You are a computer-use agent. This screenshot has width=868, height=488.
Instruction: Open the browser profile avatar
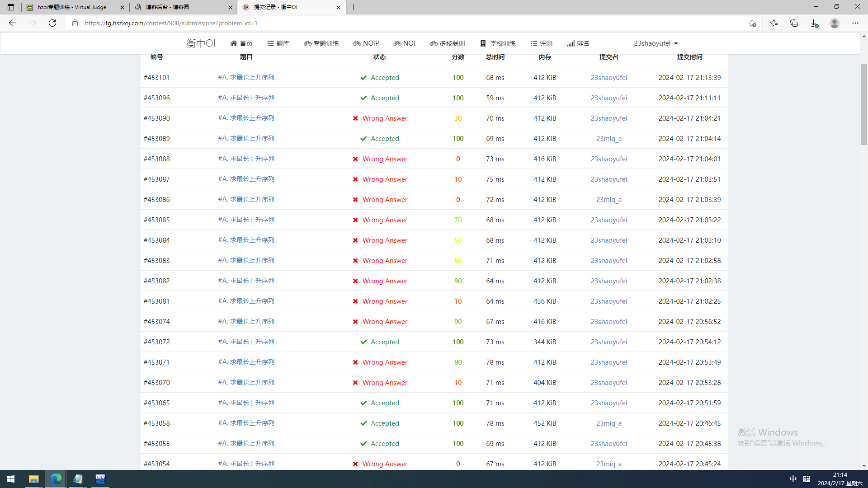pyautogui.click(x=834, y=23)
